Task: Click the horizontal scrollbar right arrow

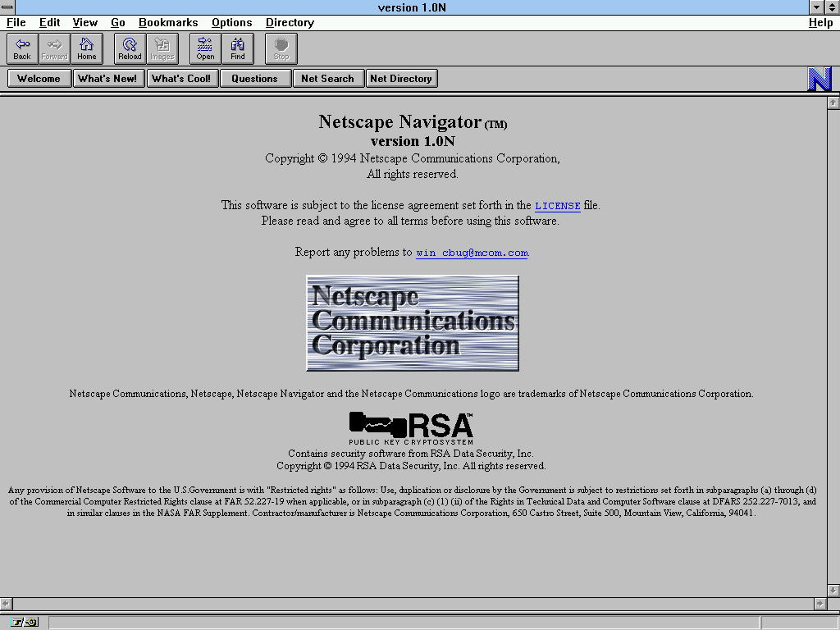Action: [819, 603]
